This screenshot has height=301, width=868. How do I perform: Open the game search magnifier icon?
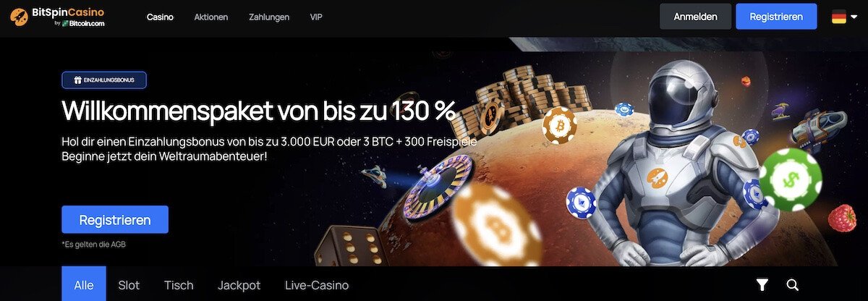click(792, 285)
